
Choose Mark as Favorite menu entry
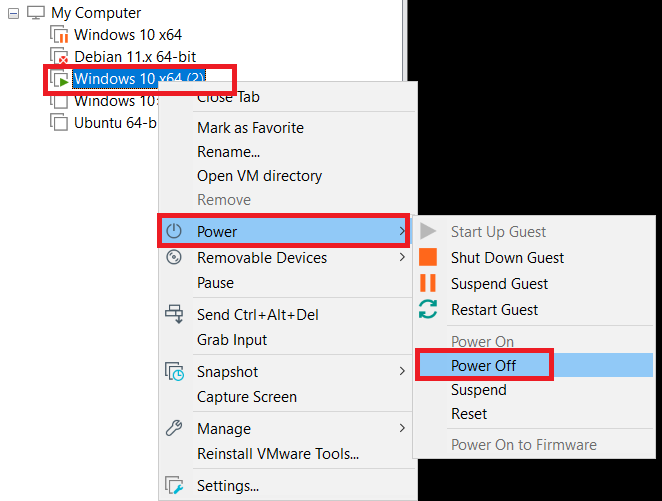pos(250,128)
